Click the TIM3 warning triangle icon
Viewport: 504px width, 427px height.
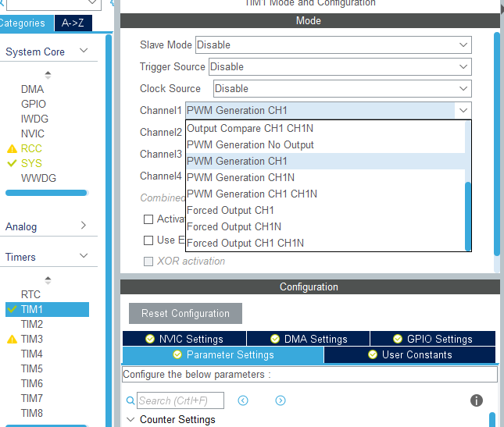pyautogui.click(x=12, y=339)
